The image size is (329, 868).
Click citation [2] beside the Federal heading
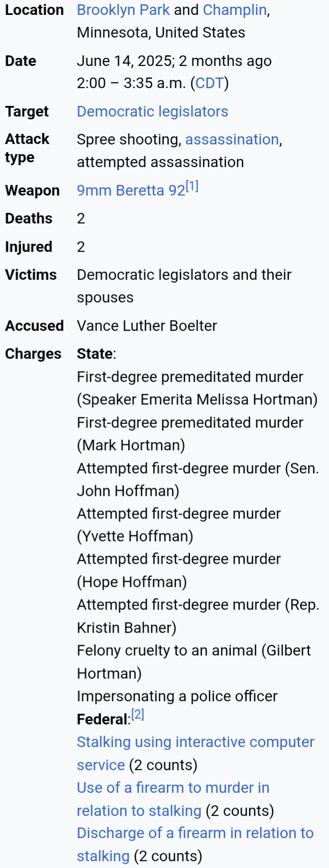[x=138, y=714]
